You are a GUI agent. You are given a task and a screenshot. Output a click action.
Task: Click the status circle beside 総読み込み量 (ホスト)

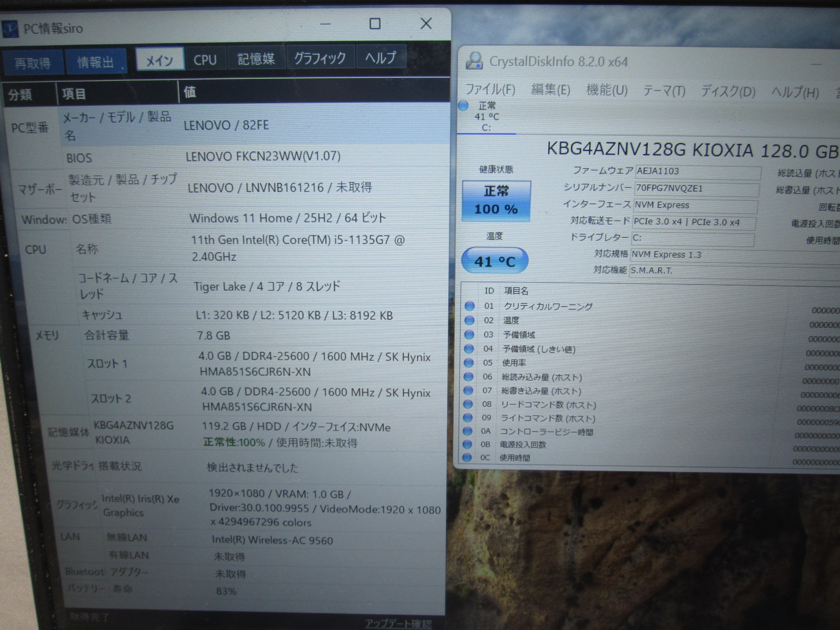tap(468, 377)
